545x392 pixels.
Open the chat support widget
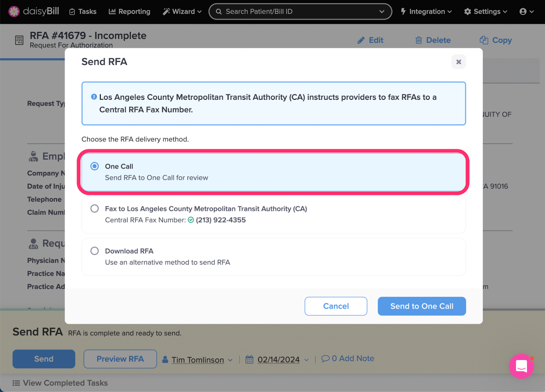521,366
